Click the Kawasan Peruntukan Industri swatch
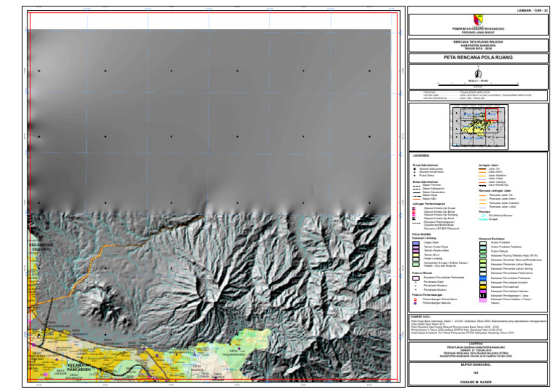 coord(483,283)
